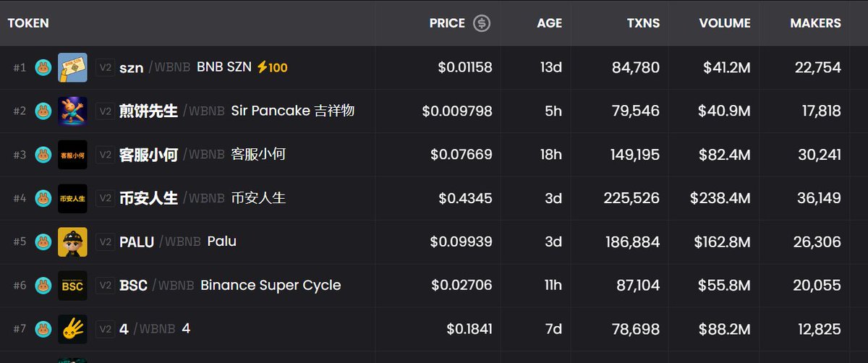The width and height of the screenshot is (868, 363).
Task: Open the Binance Super Cycle token row
Action: click(x=271, y=286)
